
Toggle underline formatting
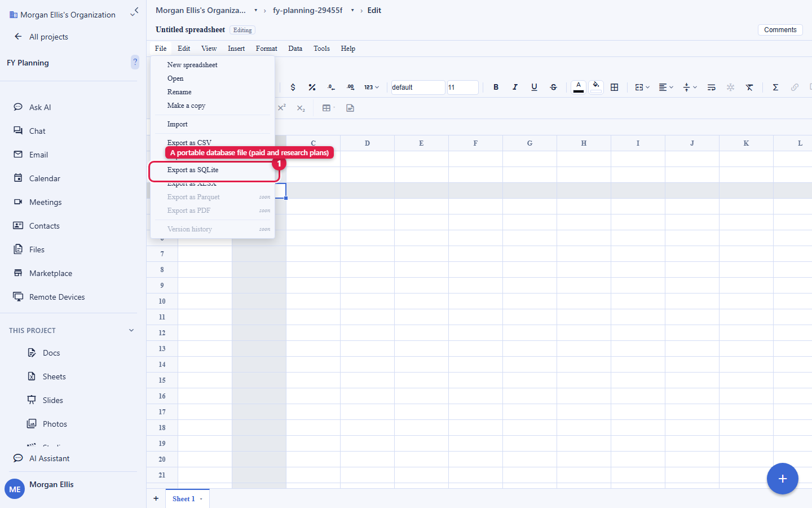[x=534, y=87]
